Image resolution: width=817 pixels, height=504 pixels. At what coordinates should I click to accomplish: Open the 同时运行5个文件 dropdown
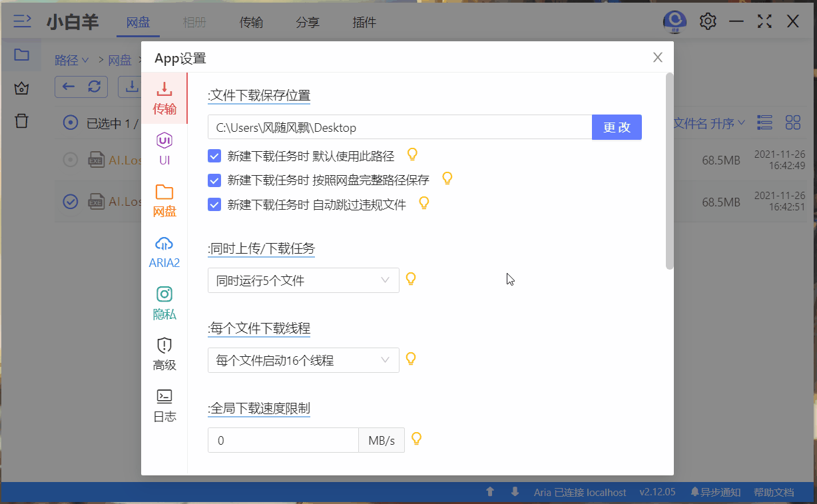[304, 280]
